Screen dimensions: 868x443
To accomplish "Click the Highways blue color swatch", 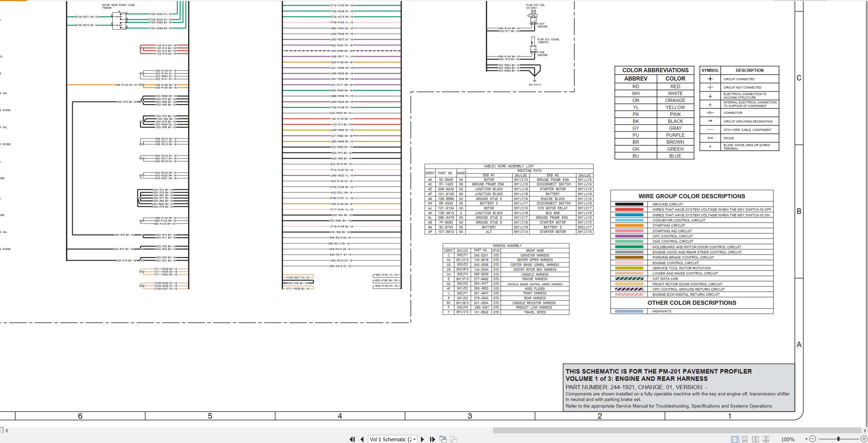I will tap(629, 311).
